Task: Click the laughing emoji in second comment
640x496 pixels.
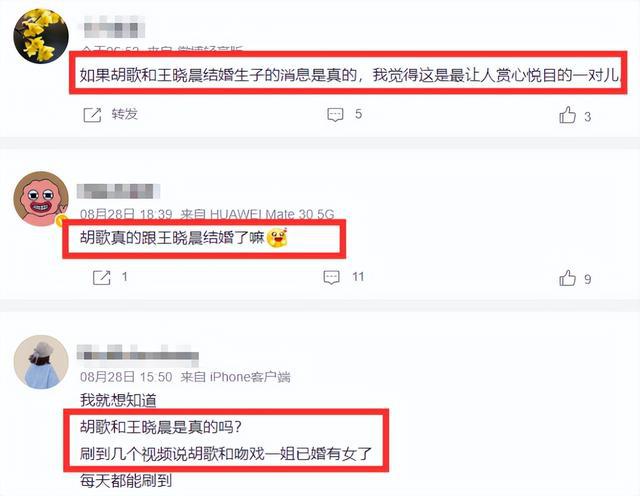Action: tap(277, 238)
